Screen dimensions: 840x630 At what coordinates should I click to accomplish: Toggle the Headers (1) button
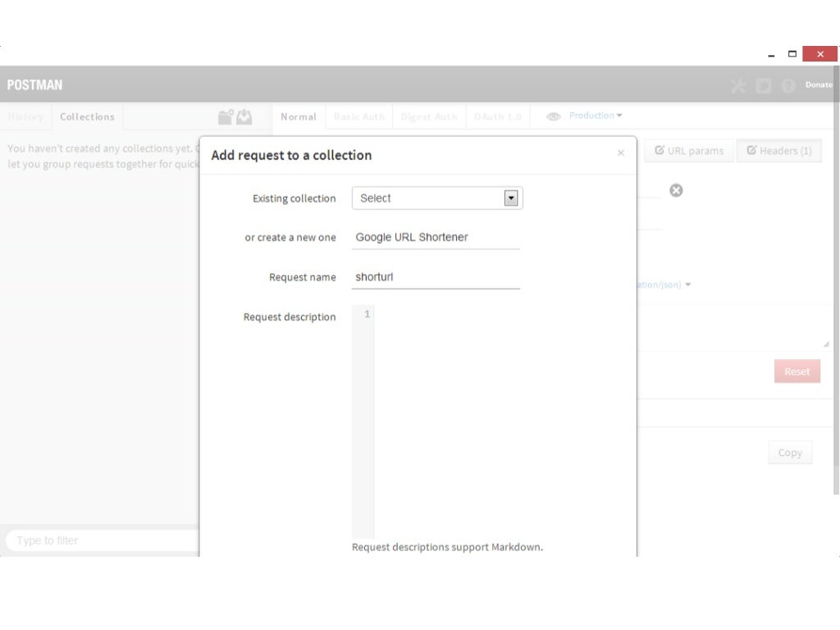point(778,151)
